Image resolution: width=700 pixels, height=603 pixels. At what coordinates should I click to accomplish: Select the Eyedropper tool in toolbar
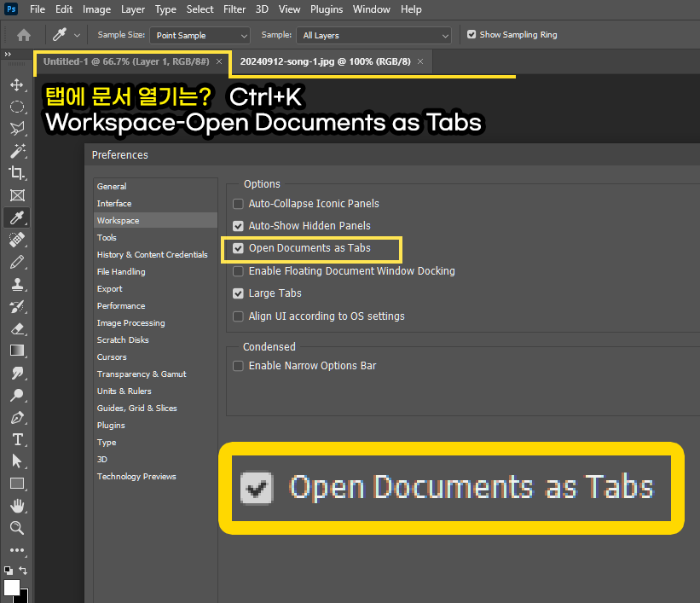coord(17,217)
